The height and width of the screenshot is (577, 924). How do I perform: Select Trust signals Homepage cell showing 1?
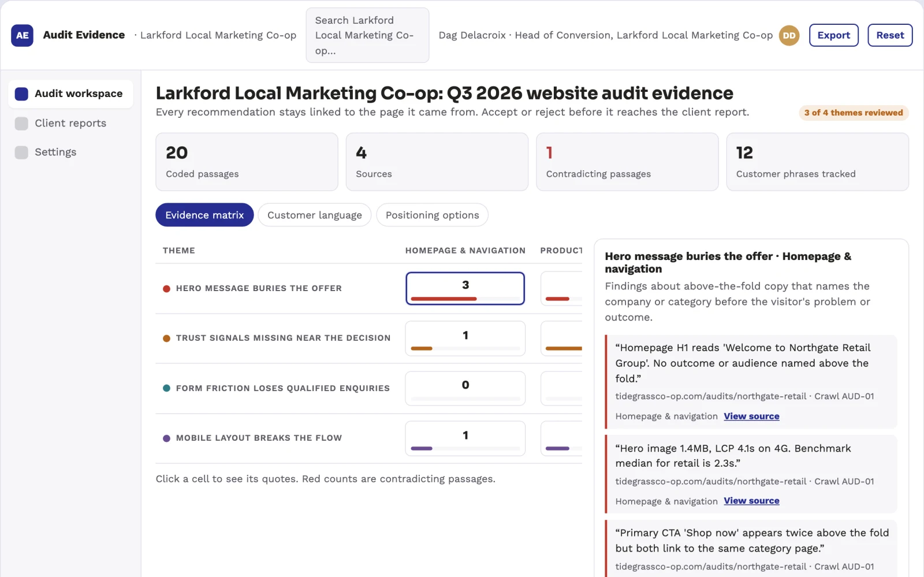pyautogui.click(x=465, y=338)
